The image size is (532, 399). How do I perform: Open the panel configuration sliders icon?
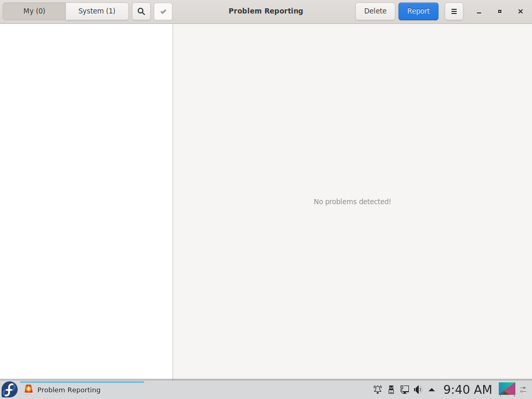[524, 390]
